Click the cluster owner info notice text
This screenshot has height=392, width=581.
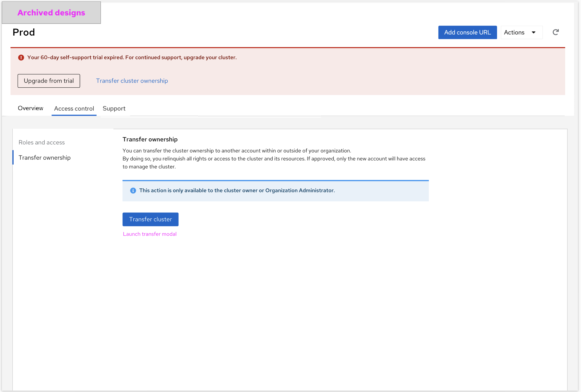237,190
